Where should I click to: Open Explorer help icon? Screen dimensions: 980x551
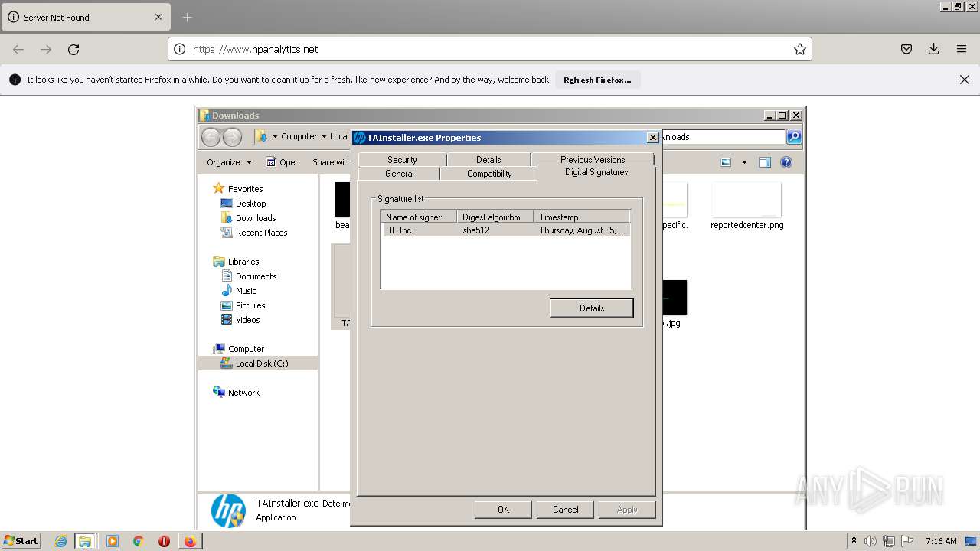coord(786,162)
